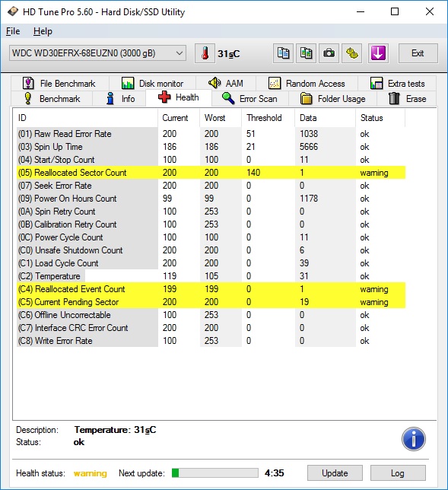Click the copy screenshot icon beside it

[x=306, y=53]
